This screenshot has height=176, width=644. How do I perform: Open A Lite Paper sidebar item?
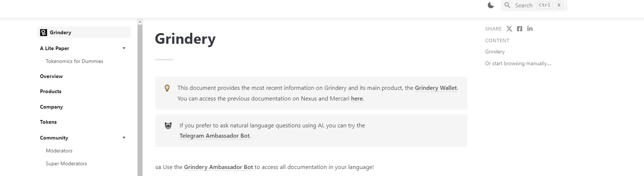click(x=54, y=48)
